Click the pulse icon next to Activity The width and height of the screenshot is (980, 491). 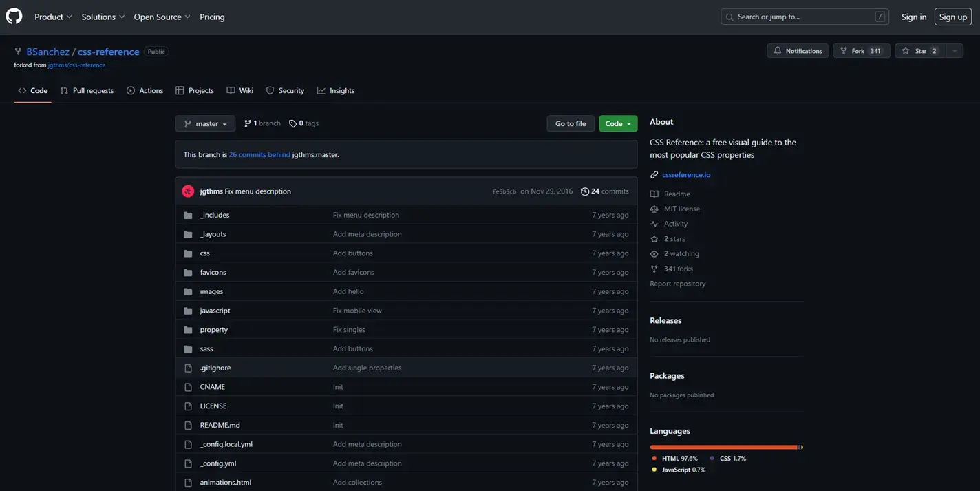click(654, 224)
